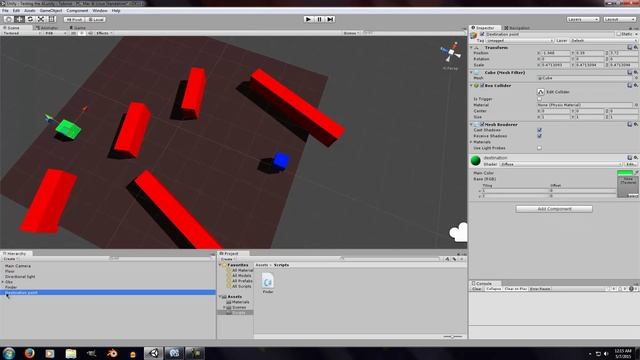Click the scene orientation gizmo

click(451, 52)
